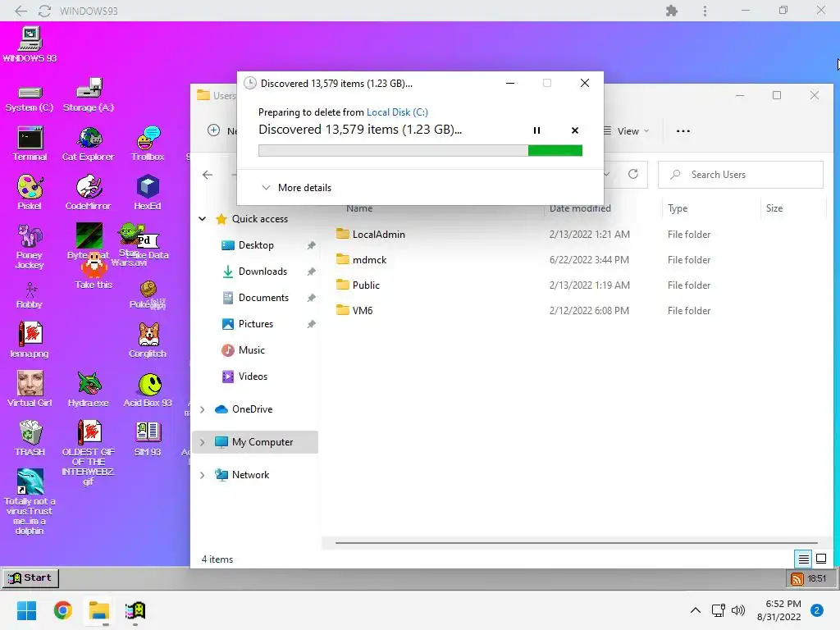Open HexEd cube icon
The image size is (840, 630).
[x=148, y=192]
